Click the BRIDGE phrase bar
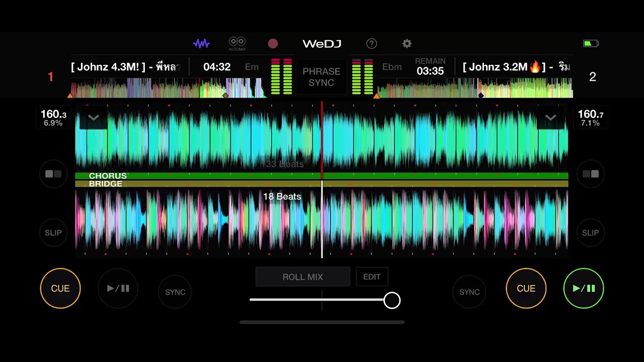 coord(321,184)
